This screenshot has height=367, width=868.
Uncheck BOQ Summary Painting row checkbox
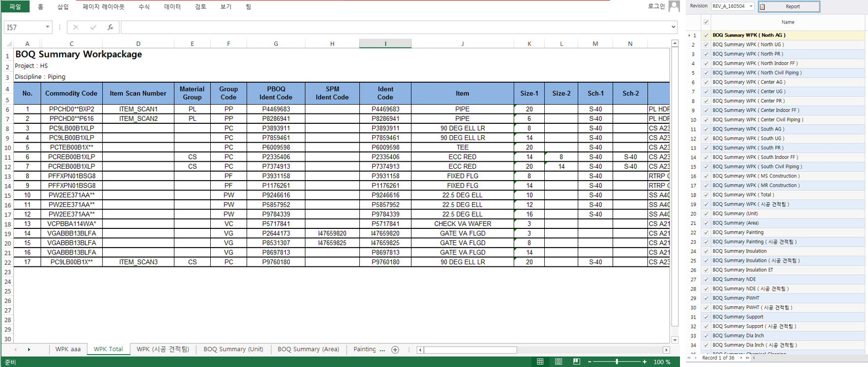[x=706, y=233]
